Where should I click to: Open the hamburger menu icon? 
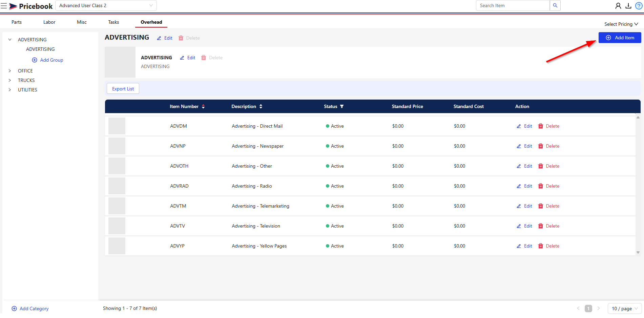[4, 6]
